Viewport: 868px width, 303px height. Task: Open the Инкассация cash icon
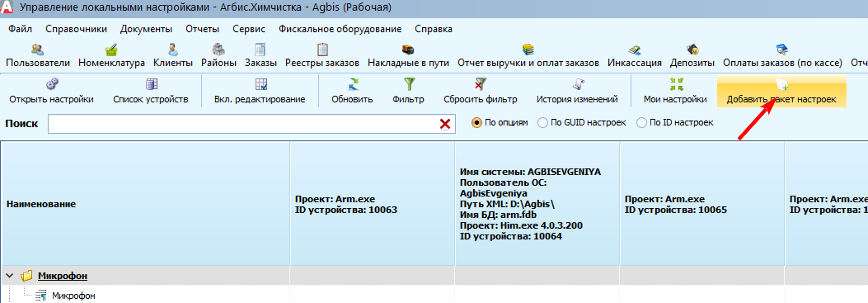click(635, 56)
